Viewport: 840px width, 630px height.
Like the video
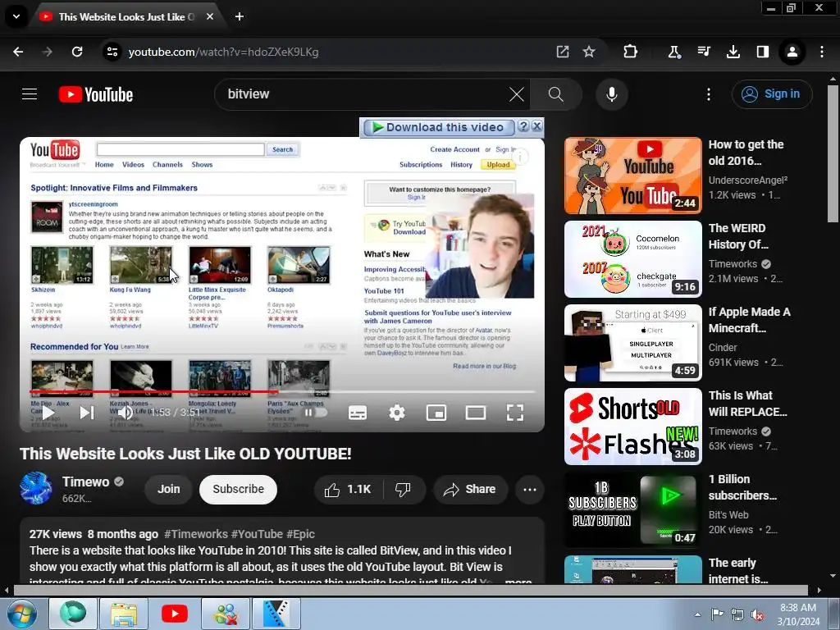[x=348, y=490]
